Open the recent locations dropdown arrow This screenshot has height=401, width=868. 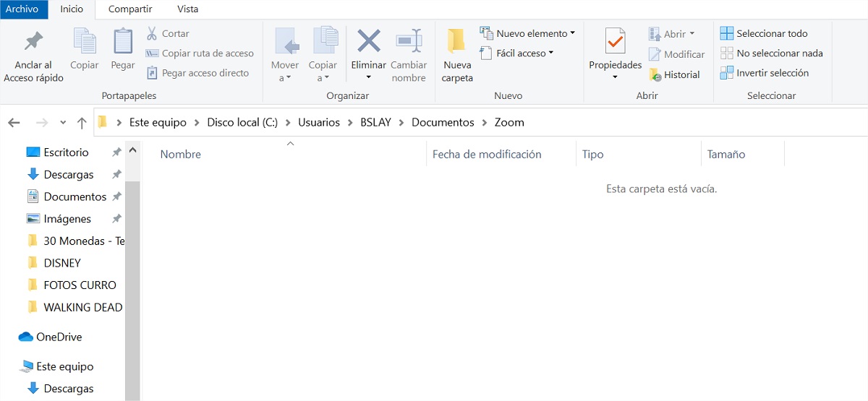[63, 123]
